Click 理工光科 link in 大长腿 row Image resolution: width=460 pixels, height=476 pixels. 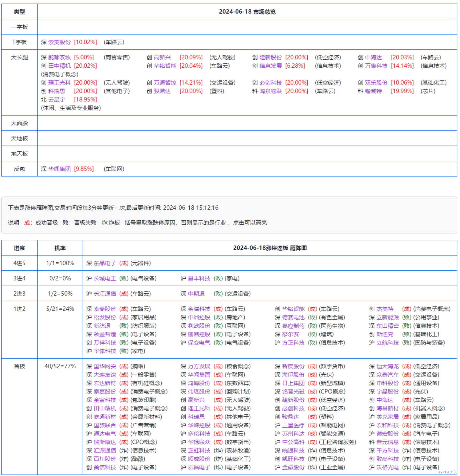(59, 83)
